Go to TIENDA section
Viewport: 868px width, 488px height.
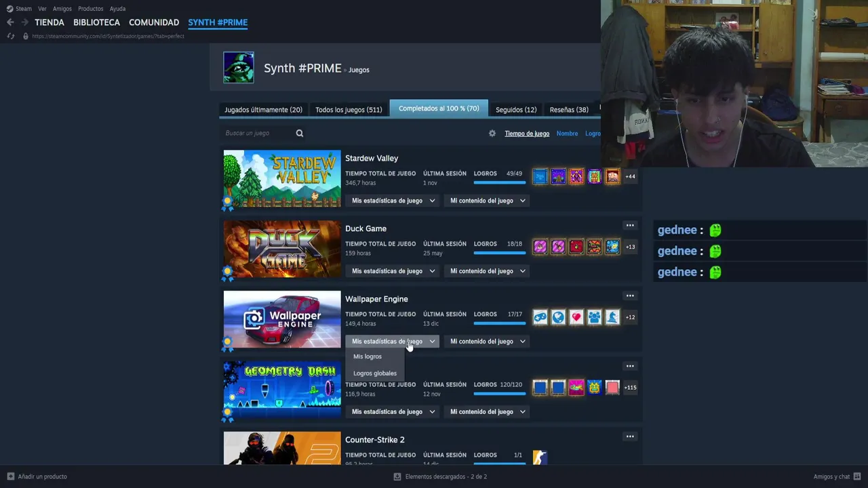[50, 22]
